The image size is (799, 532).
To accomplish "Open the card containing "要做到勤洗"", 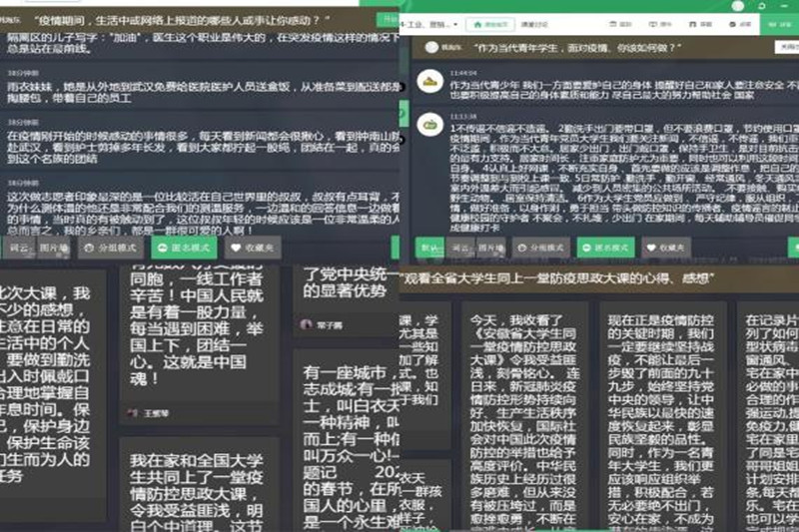I will (x=53, y=394).
